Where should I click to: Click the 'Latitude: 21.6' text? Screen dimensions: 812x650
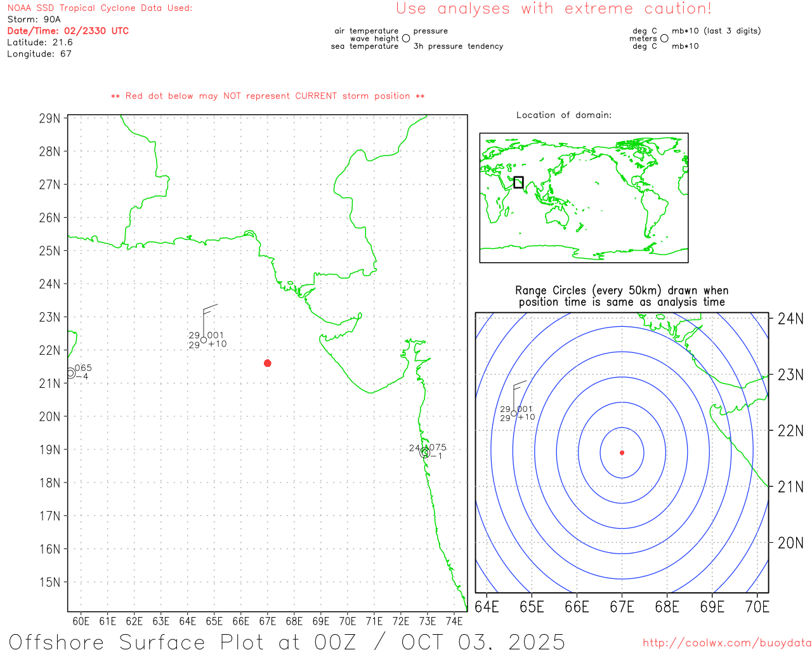[40, 43]
